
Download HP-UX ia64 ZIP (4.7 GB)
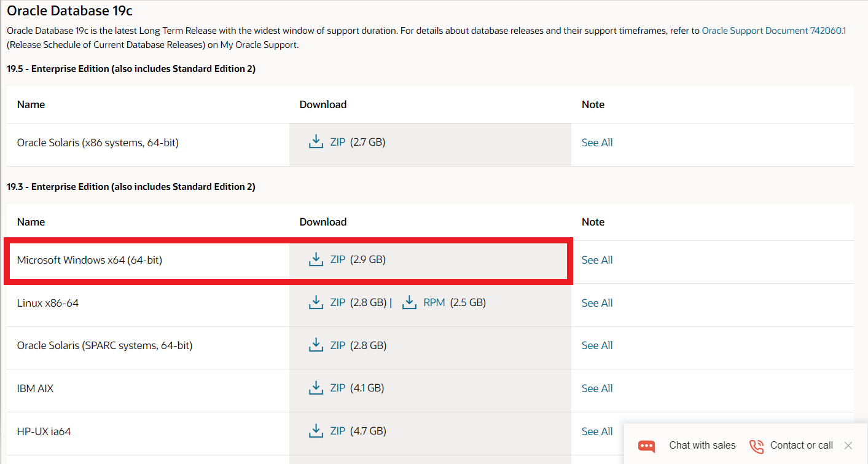tap(338, 431)
